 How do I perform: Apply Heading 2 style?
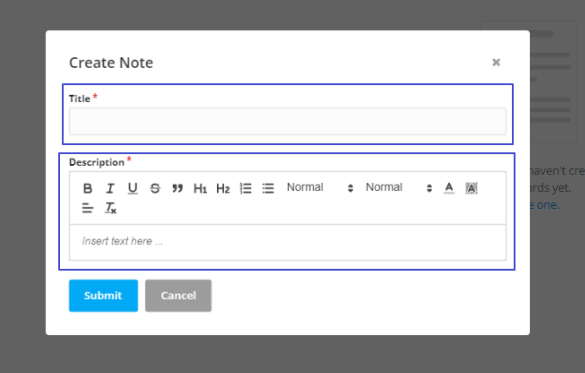click(223, 188)
